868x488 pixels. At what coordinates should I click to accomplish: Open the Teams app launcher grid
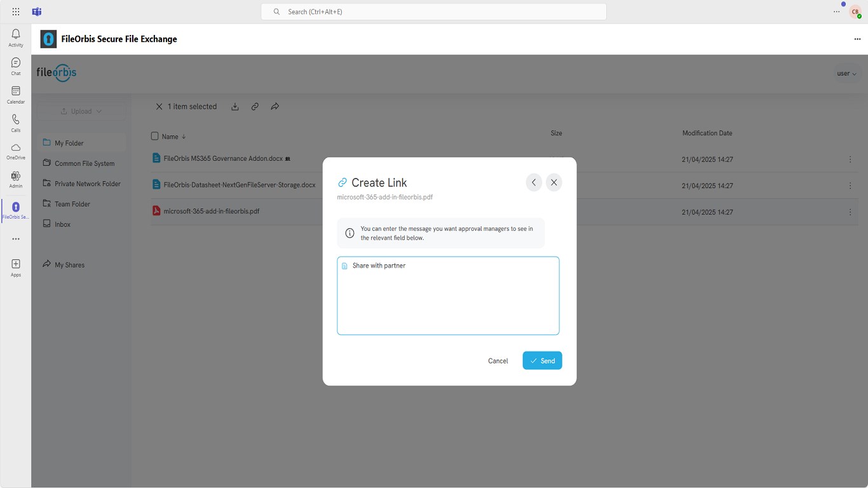[x=16, y=11]
